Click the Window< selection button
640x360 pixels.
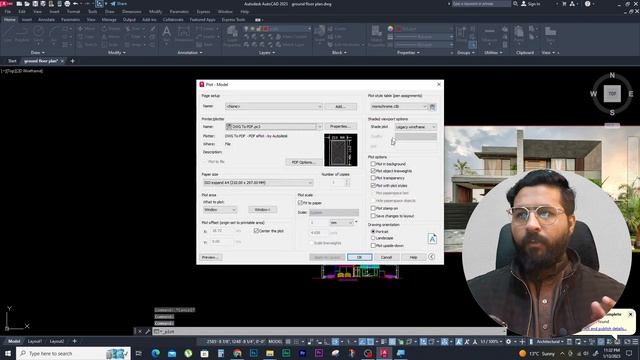click(262, 209)
